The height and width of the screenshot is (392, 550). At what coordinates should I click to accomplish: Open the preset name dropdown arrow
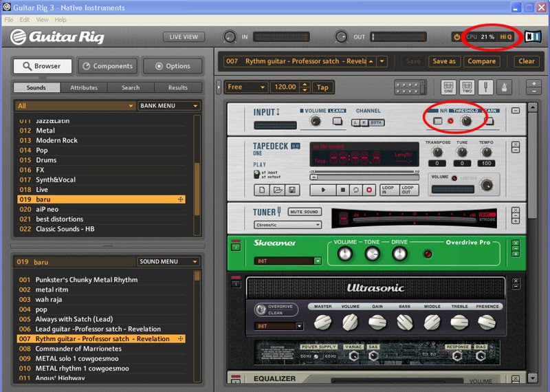click(382, 61)
